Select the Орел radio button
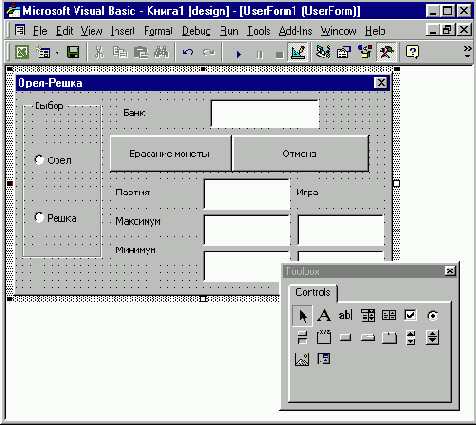 [x=53, y=160]
